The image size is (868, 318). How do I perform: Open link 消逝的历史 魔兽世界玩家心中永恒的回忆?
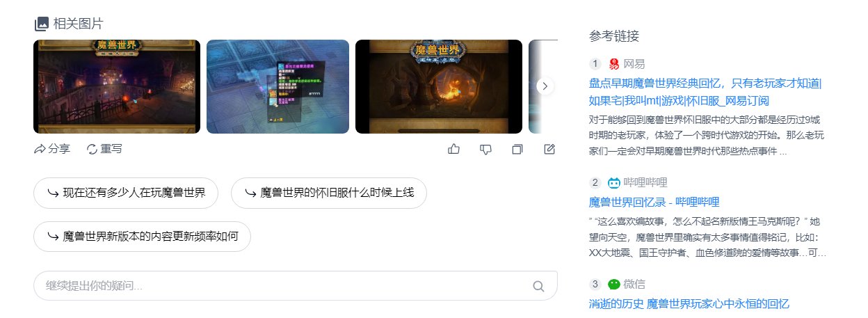pos(689,304)
